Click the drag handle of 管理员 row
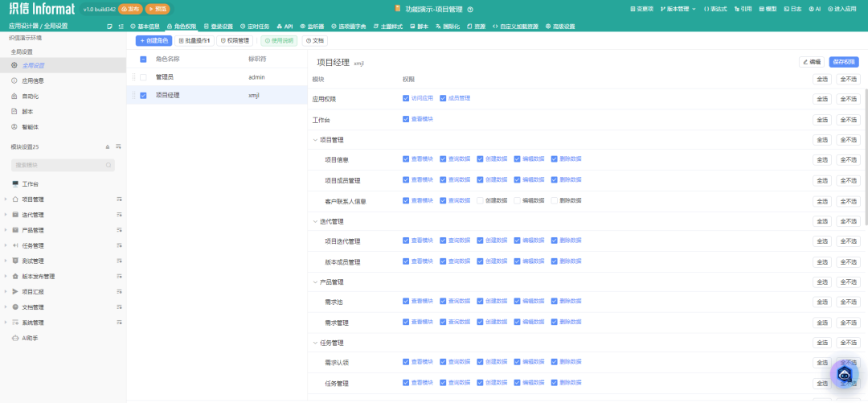This screenshot has height=403, width=868. click(x=133, y=77)
